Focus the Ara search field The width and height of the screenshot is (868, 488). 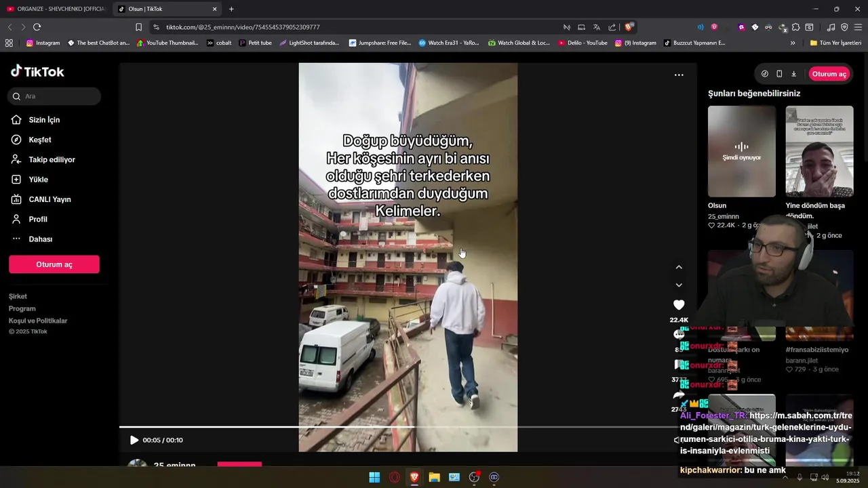point(56,96)
